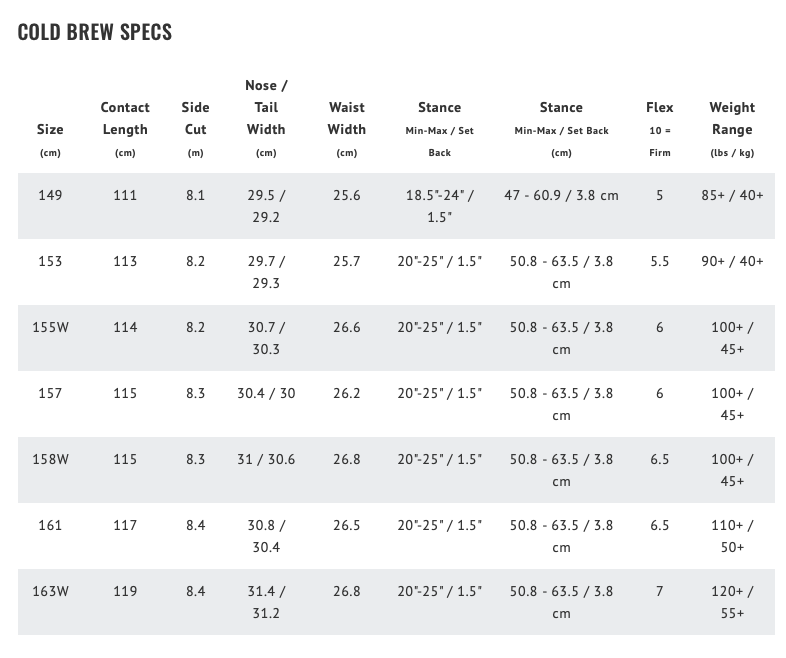The width and height of the screenshot is (786, 658).
Task: Select the 155W size row label
Action: [x=50, y=327]
